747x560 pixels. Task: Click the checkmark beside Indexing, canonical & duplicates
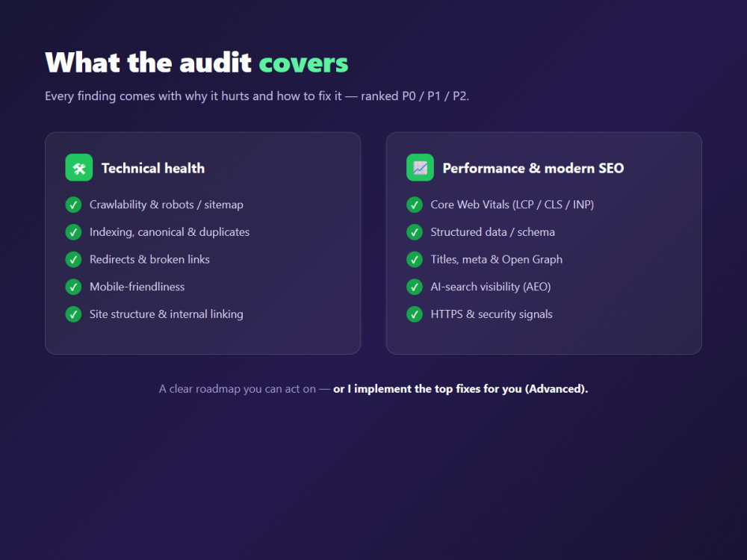point(73,232)
